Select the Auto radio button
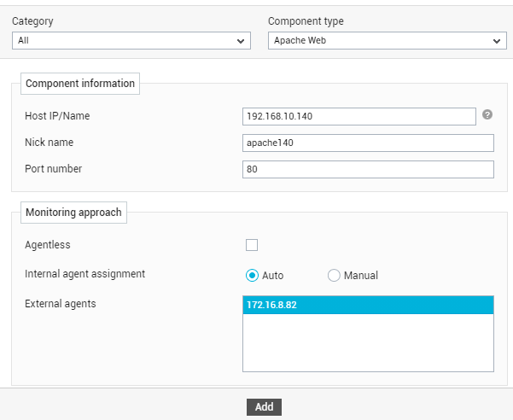 coord(252,276)
